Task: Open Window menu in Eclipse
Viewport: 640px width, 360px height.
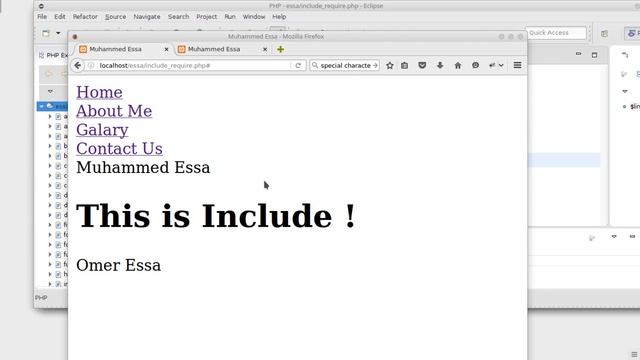Action: pos(254,17)
